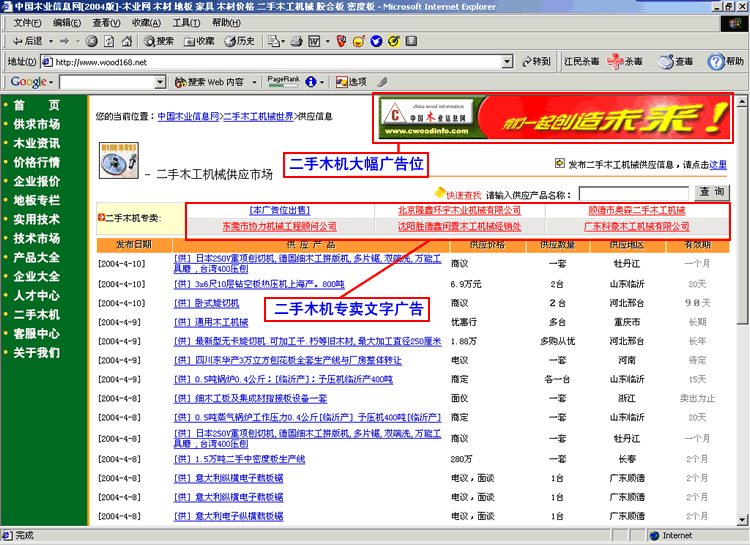Open the Search (搜索) toolbar button
The height and width of the screenshot is (545, 750).
click(x=158, y=41)
